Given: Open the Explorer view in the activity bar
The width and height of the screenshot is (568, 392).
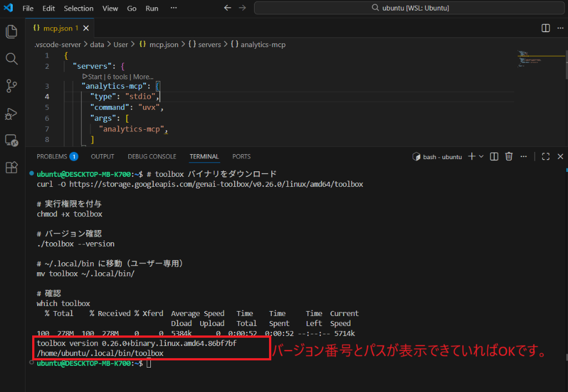Looking at the screenshot, I should [12, 32].
